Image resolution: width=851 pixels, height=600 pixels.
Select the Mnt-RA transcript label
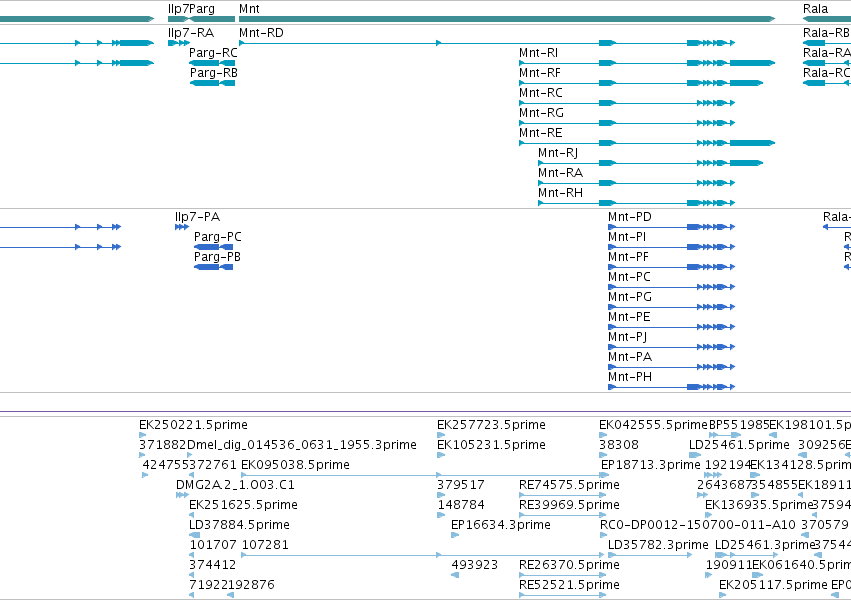561,173
